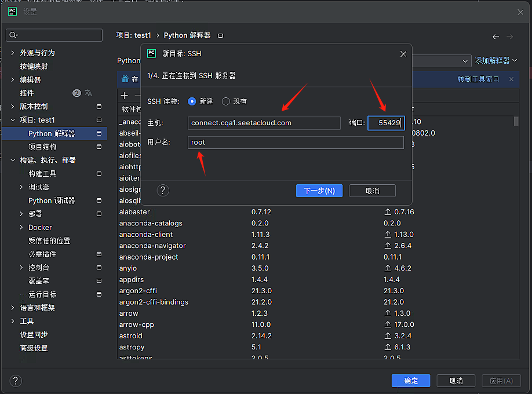
Task: Expand the 编辑器 section
Action: (x=13, y=79)
